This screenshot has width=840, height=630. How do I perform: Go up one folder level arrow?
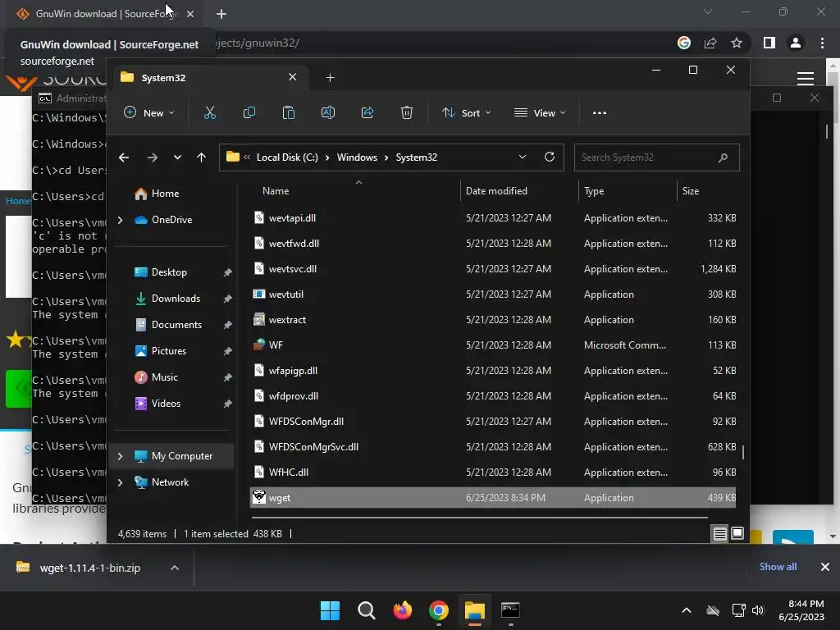202,157
